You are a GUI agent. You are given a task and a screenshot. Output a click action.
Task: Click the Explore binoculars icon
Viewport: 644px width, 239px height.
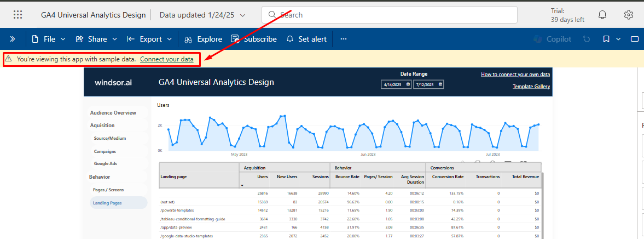pos(189,39)
